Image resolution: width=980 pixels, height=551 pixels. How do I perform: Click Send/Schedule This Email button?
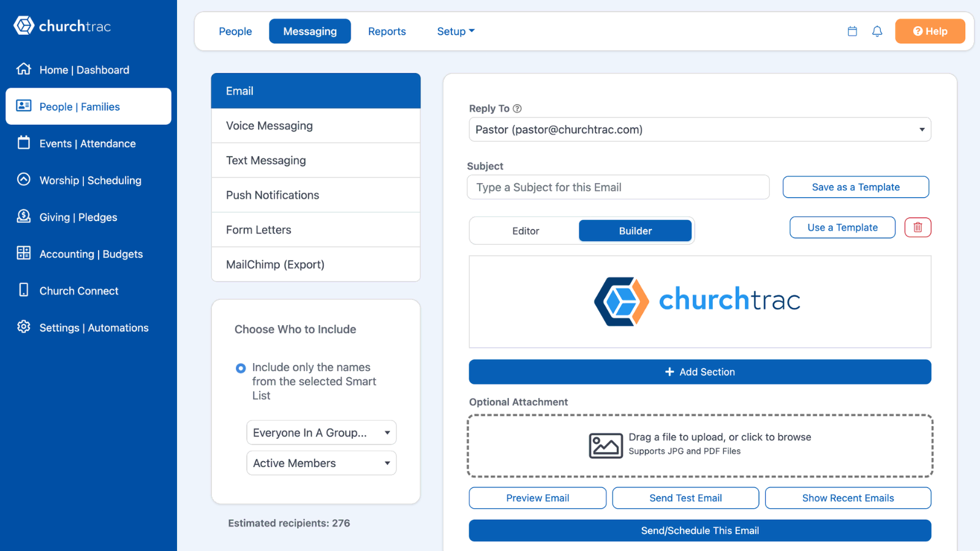pos(700,530)
